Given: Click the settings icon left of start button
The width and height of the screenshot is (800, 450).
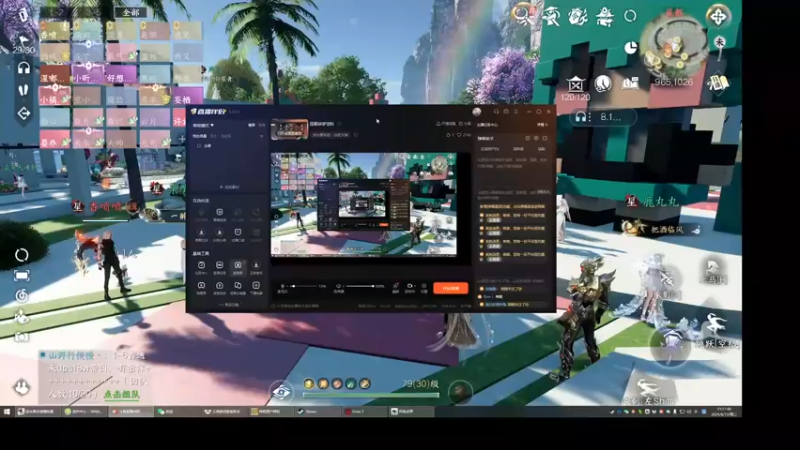Looking at the screenshot, I should pyautogui.click(x=423, y=286).
